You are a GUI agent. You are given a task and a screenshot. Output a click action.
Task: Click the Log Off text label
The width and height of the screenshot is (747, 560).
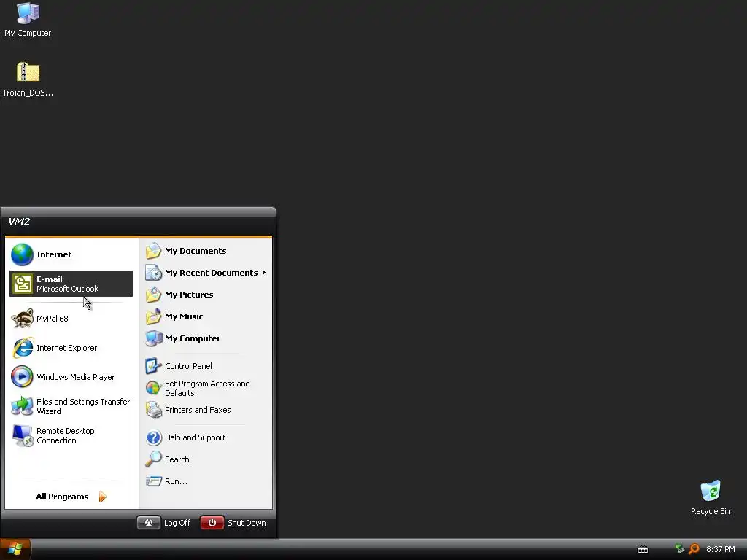[x=177, y=523]
